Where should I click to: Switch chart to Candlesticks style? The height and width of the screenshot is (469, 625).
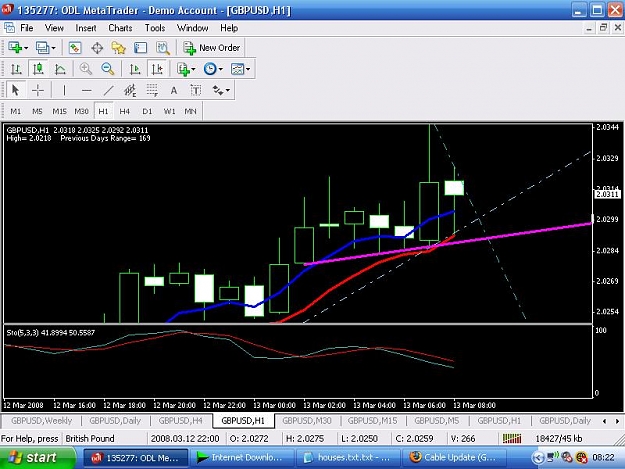coord(38,69)
